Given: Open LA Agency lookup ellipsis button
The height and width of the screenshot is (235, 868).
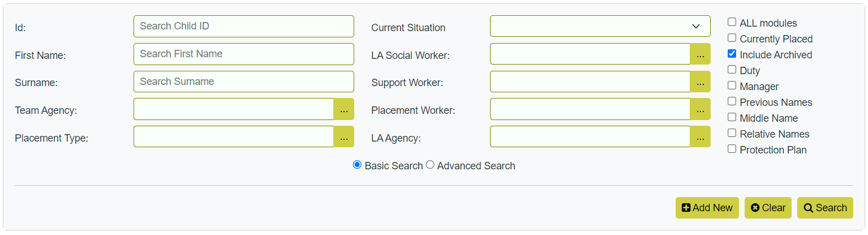Looking at the screenshot, I should tap(700, 136).
